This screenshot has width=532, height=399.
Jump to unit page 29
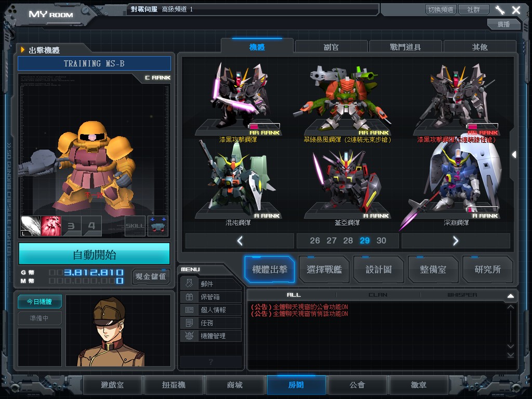coord(365,241)
